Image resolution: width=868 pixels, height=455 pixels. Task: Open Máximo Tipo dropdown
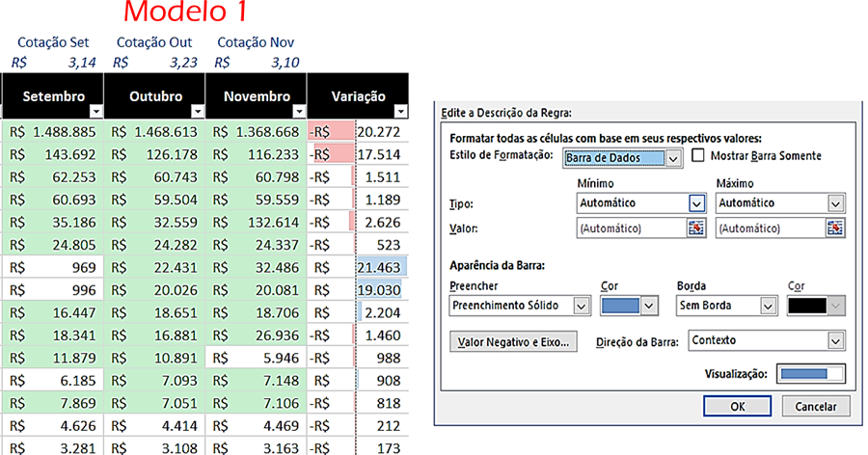(835, 203)
